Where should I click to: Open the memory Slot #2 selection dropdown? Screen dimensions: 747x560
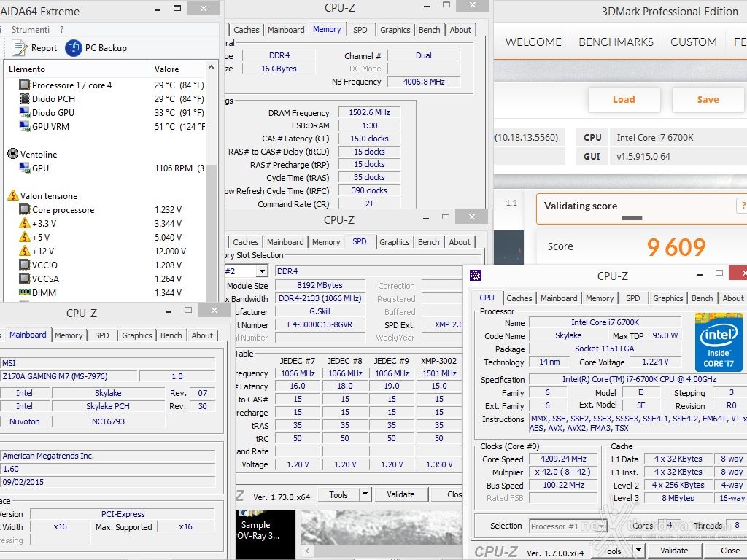[262, 271]
